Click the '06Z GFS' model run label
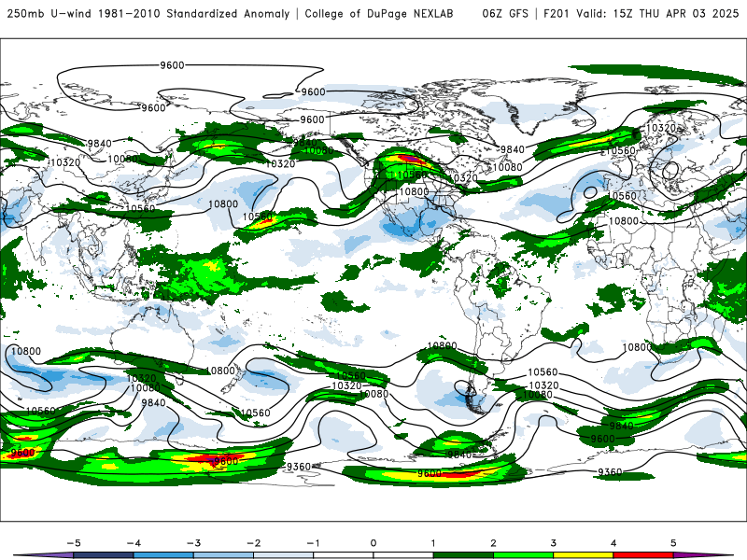 click(505, 13)
